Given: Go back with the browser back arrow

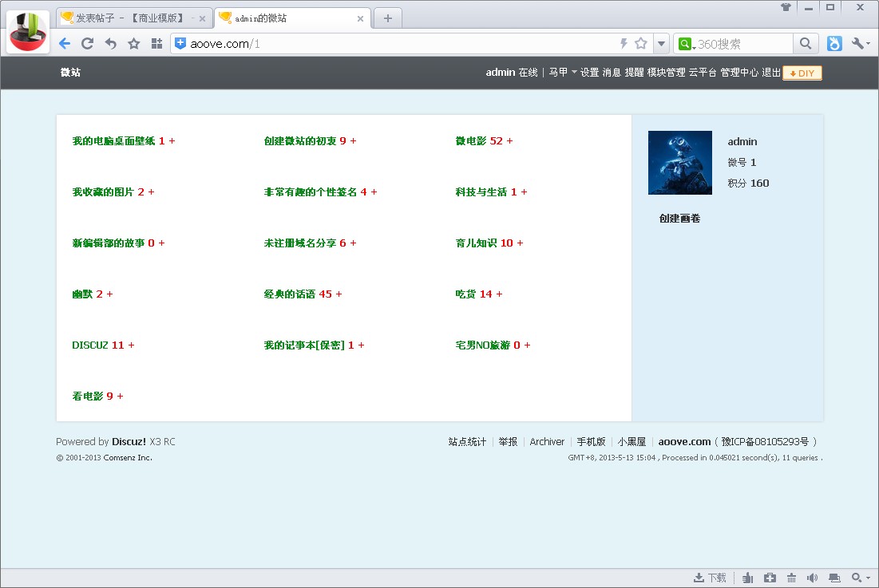Looking at the screenshot, I should pos(65,43).
